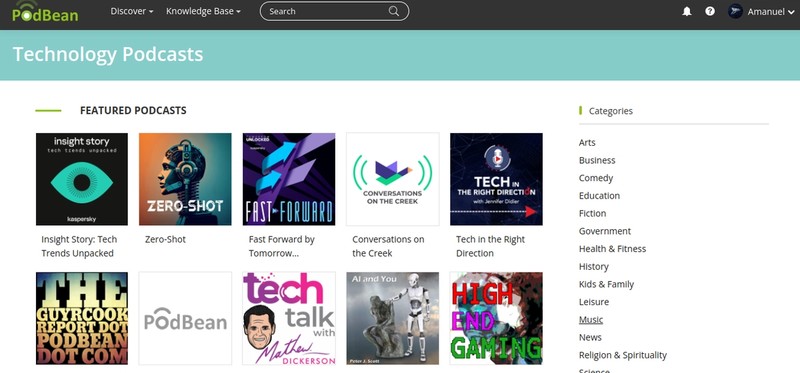Expand the Discover dropdown menu
Viewport: 800px width, 373px height.
(132, 11)
